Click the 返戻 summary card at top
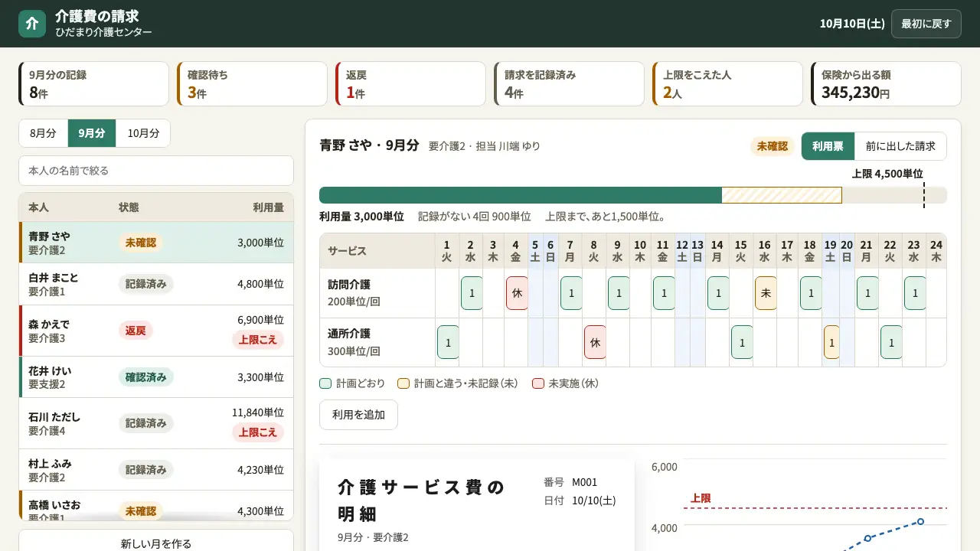 pyautogui.click(x=410, y=84)
